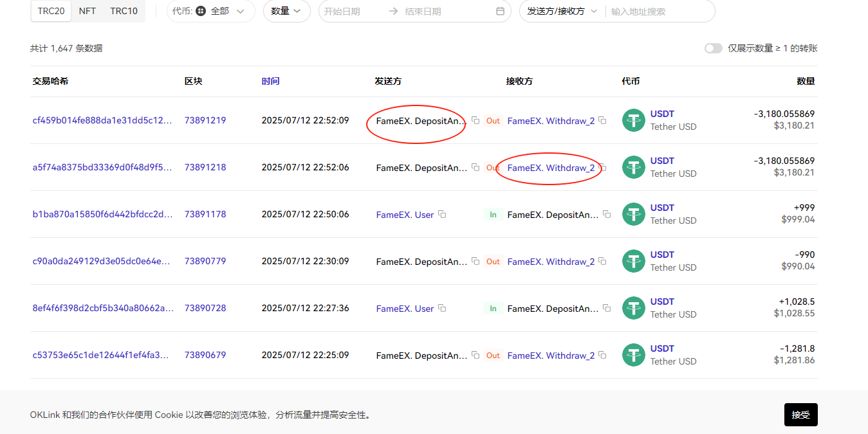This screenshot has height=434, width=868.
Task: Click the timestamp 2025/07/12 22:50:06
Action: tap(306, 214)
